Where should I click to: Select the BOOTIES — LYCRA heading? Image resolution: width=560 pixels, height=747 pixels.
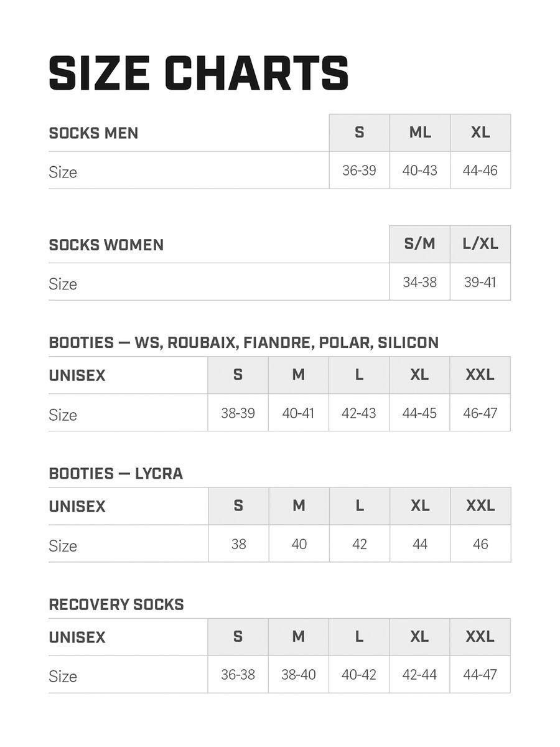[x=116, y=474]
